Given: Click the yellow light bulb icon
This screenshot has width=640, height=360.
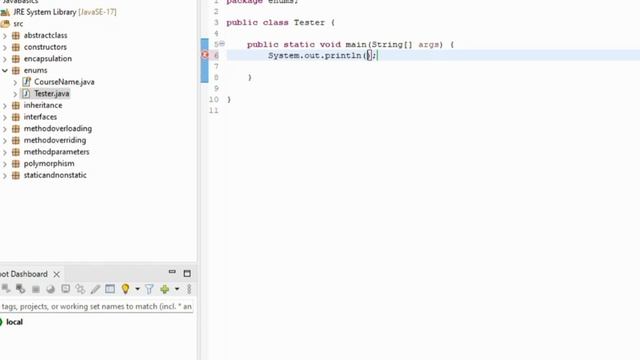Looking at the screenshot, I should pos(125,289).
